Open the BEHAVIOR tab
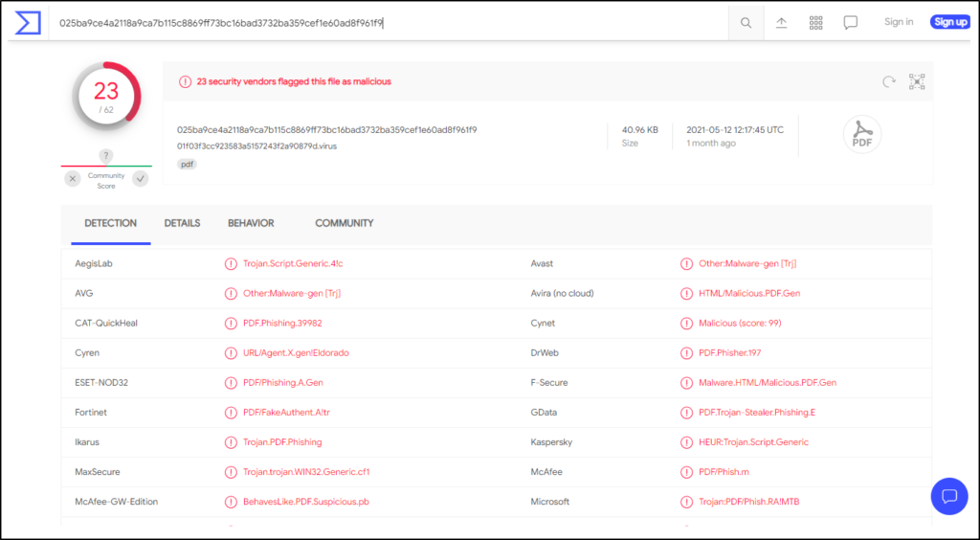 (x=251, y=223)
